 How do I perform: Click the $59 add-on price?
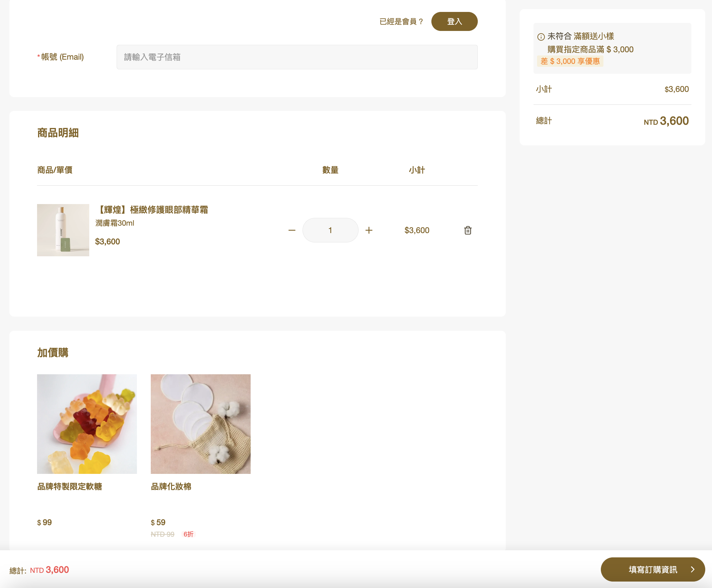pos(158,522)
